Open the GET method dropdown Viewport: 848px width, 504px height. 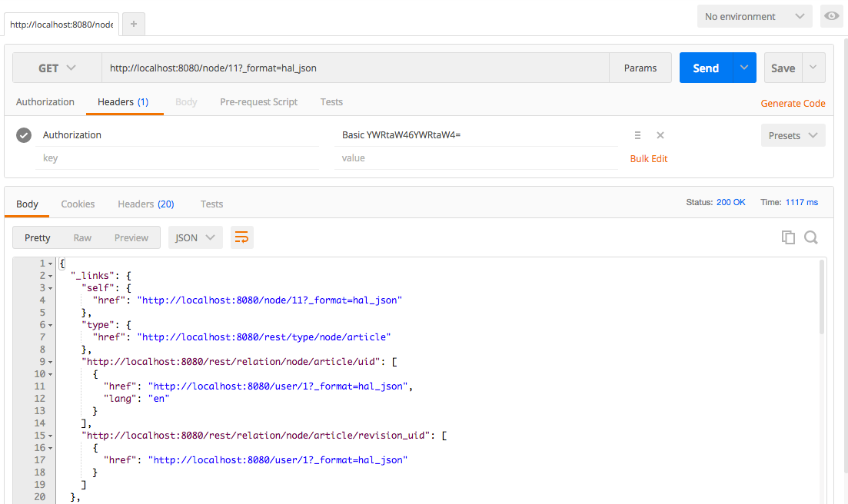pyautogui.click(x=57, y=68)
